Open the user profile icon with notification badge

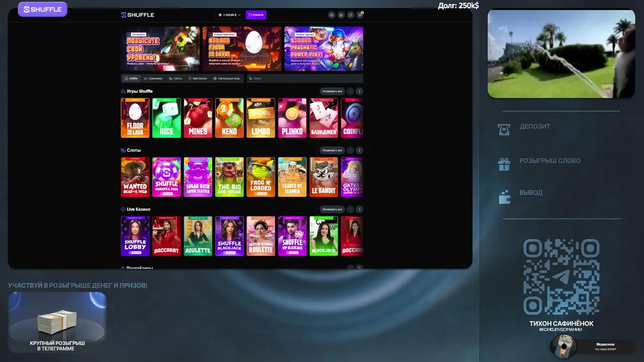tap(360, 15)
